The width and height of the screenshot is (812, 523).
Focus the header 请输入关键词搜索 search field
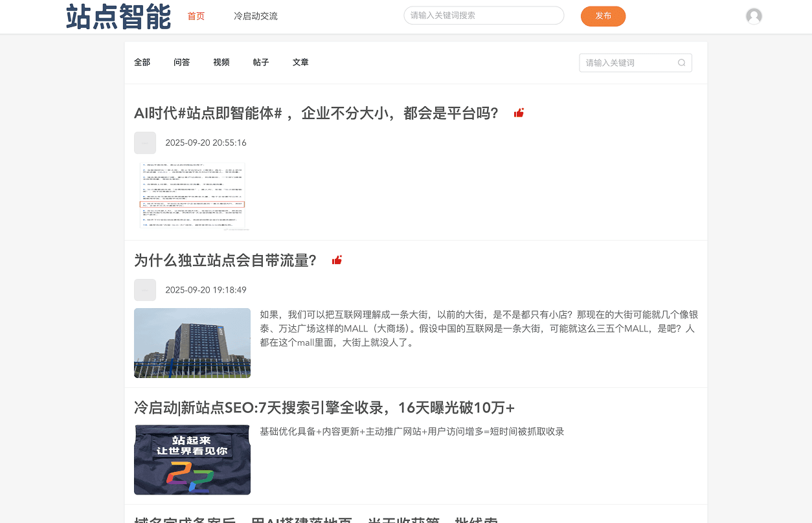click(x=484, y=16)
